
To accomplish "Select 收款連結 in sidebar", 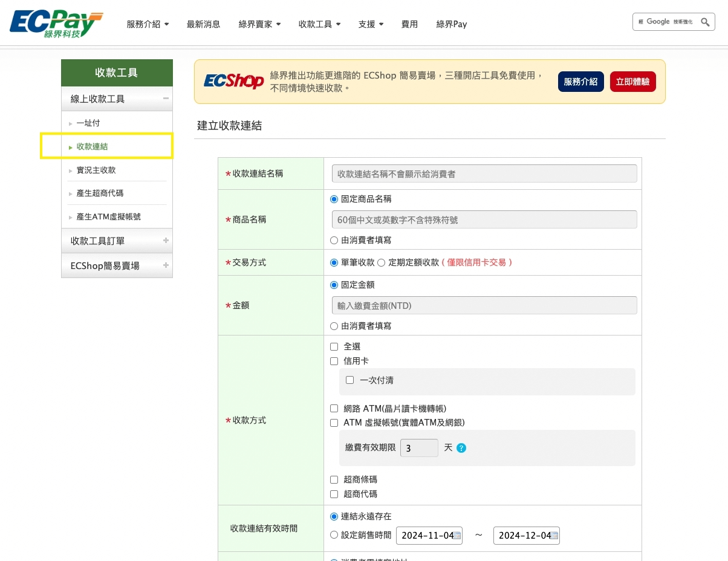I will click(93, 147).
